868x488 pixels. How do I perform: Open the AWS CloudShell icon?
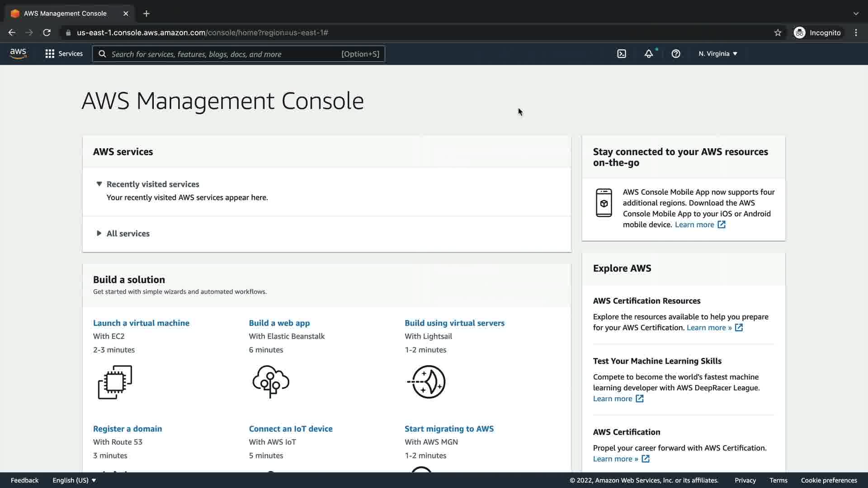coord(622,54)
